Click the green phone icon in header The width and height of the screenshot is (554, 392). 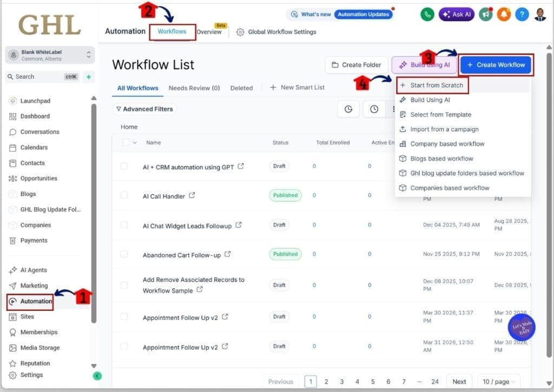pos(427,15)
